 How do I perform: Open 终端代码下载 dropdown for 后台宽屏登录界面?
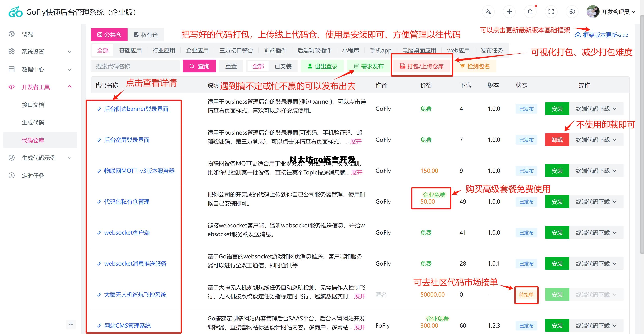coord(596,140)
